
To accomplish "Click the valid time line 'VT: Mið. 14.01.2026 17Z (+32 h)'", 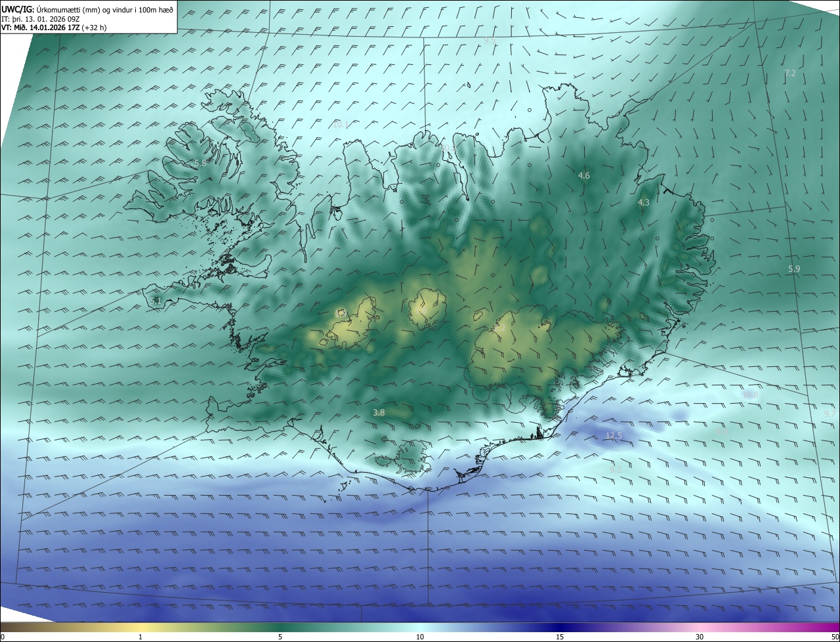I will (x=54, y=28).
